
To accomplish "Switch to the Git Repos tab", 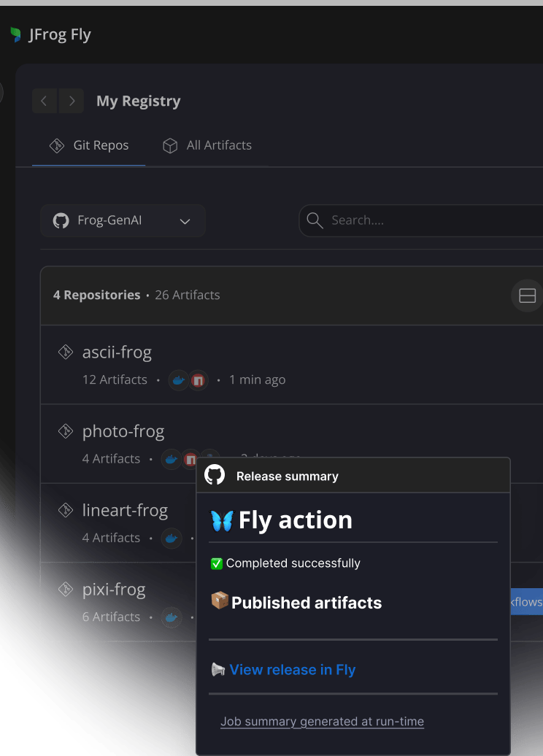I will point(89,145).
